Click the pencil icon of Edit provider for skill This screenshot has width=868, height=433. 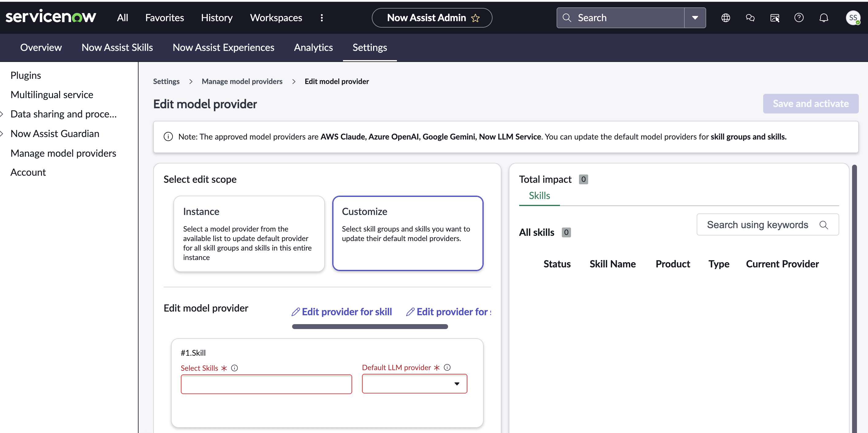point(295,312)
